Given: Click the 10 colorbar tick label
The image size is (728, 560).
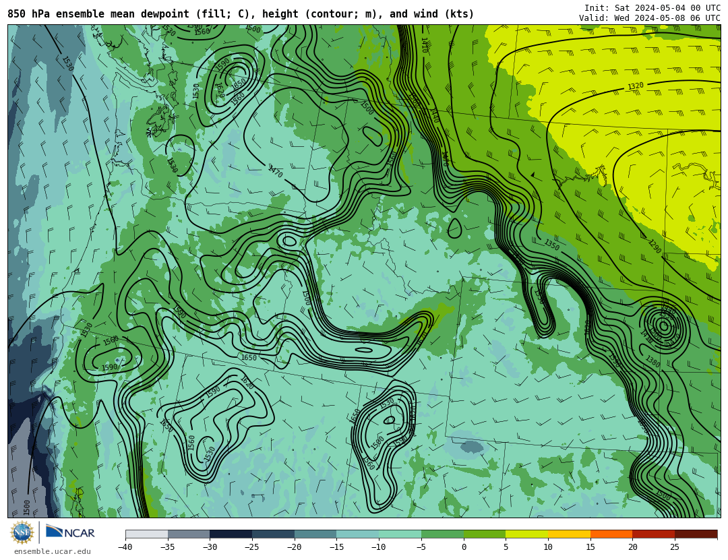Looking at the screenshot, I should (548, 547).
